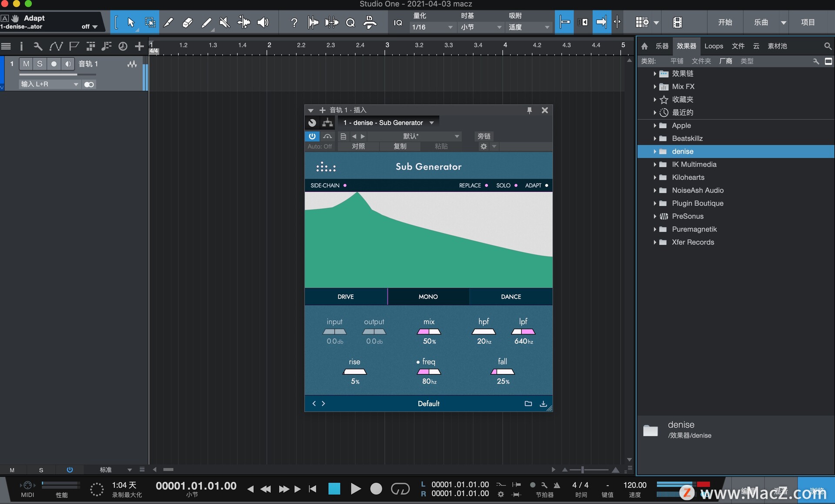The image size is (835, 504).
Task: Solo track 音轨 1
Action: (x=40, y=64)
